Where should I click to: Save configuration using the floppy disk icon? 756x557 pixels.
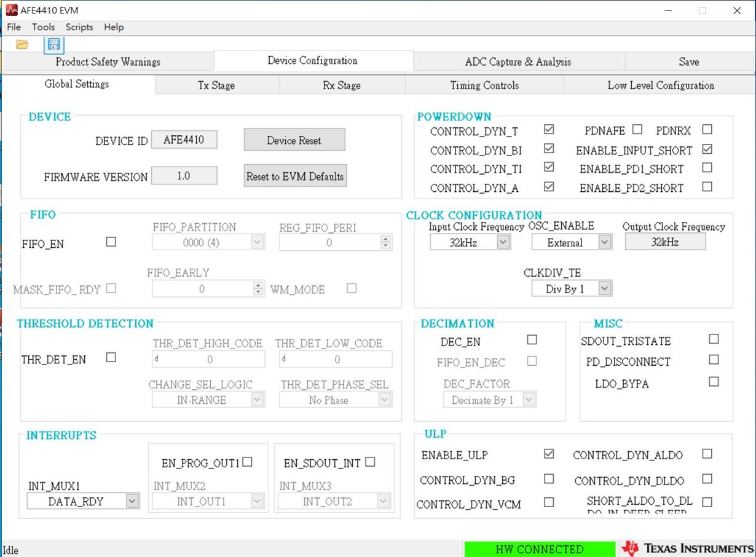click(x=54, y=44)
